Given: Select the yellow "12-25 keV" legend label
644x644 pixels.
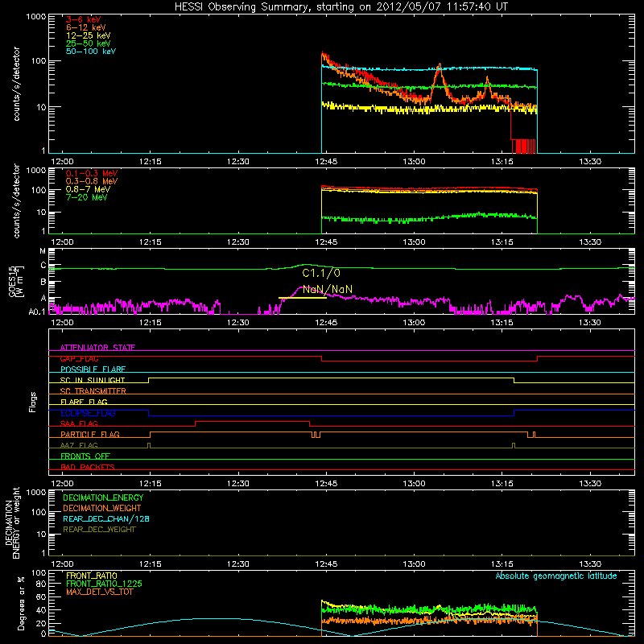Looking at the screenshot, I should click(89, 35).
